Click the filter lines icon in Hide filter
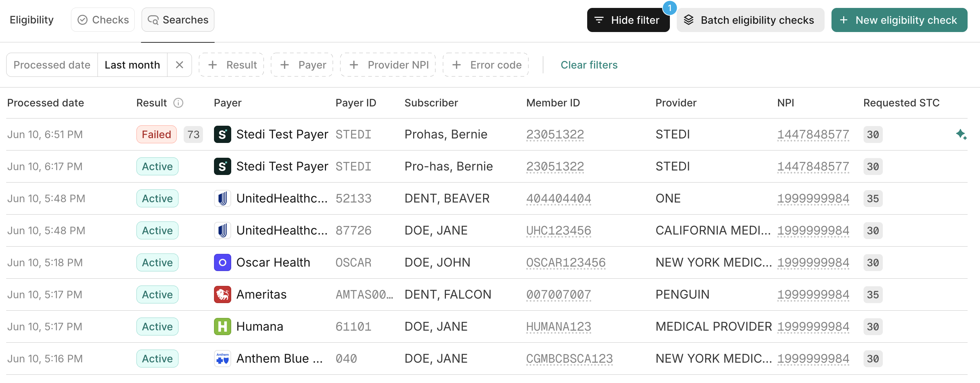 (599, 20)
